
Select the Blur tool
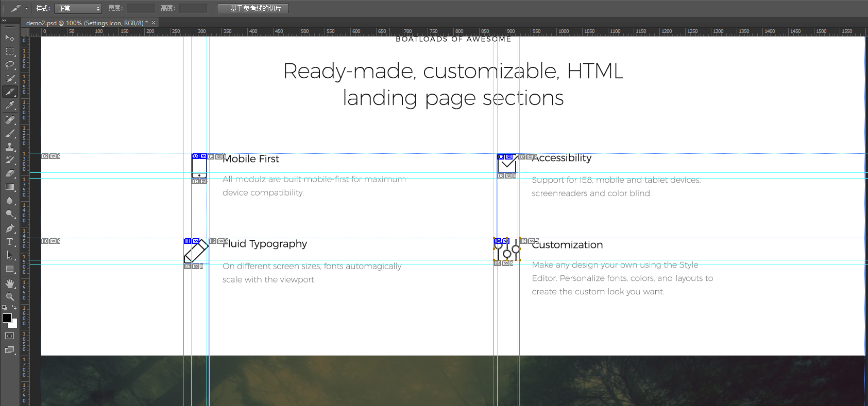(x=10, y=200)
